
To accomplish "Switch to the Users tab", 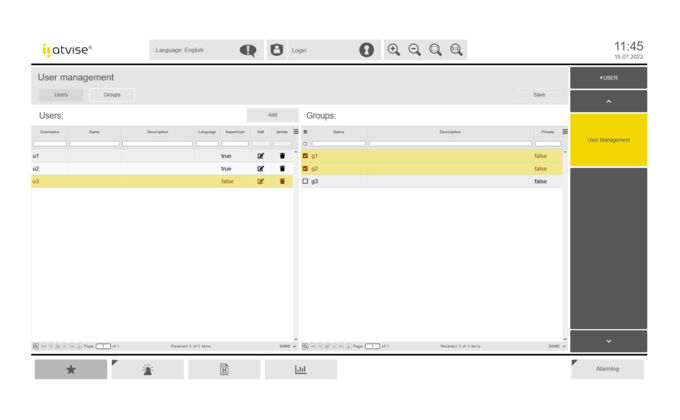I will 61,95.
